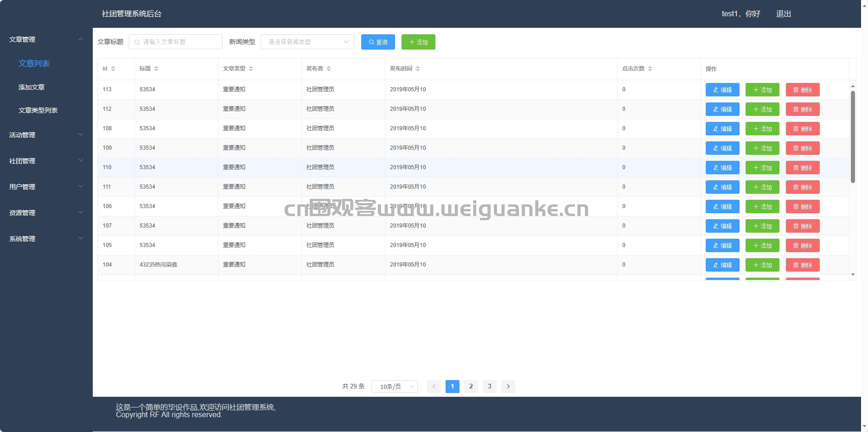Click 添加 button in row 104
This screenshot has width=868, height=432.
(x=762, y=265)
